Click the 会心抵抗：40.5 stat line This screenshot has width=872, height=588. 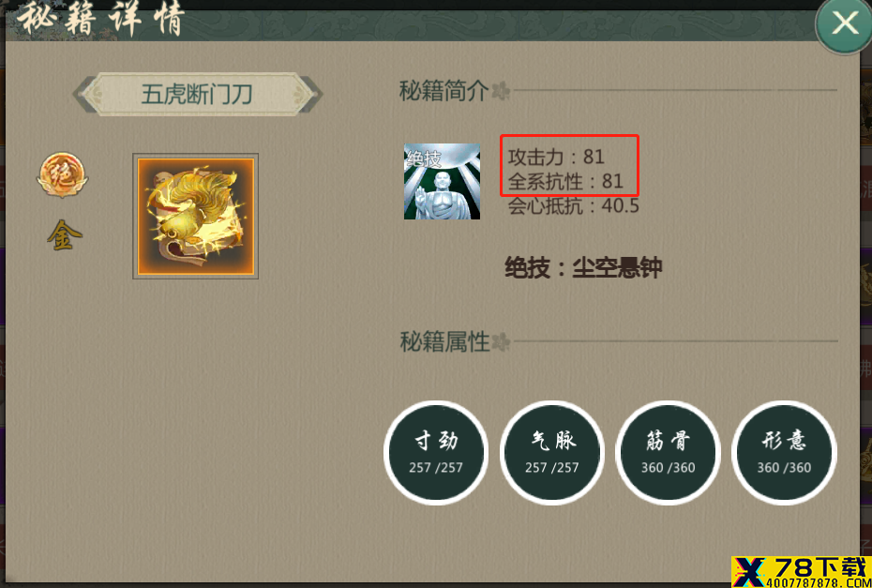pos(573,206)
